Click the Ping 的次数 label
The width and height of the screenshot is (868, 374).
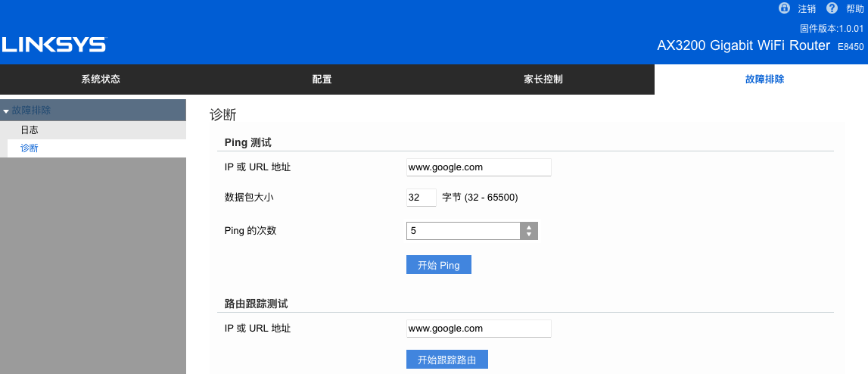point(250,231)
